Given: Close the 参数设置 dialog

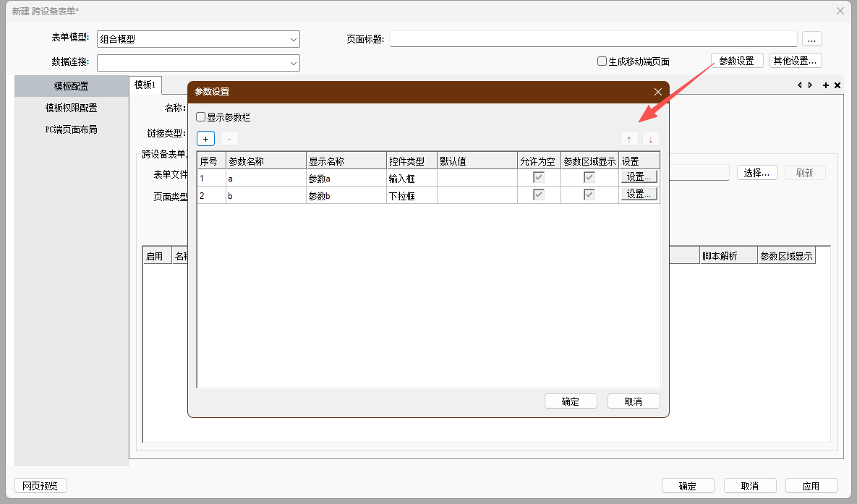Looking at the screenshot, I should [x=657, y=92].
